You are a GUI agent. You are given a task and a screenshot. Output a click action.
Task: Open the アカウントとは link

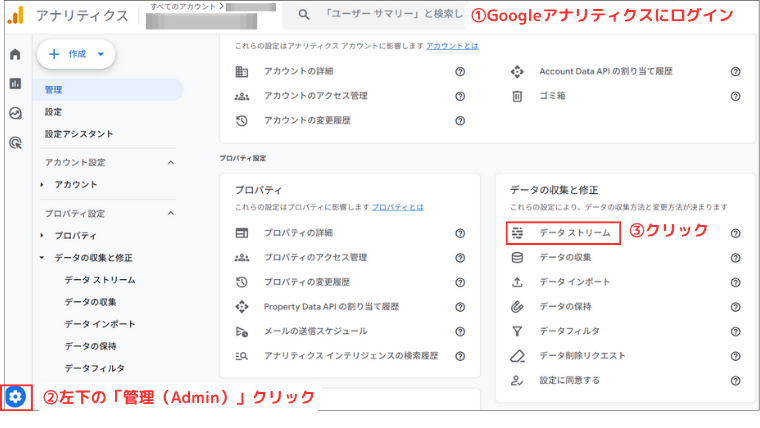tap(452, 46)
